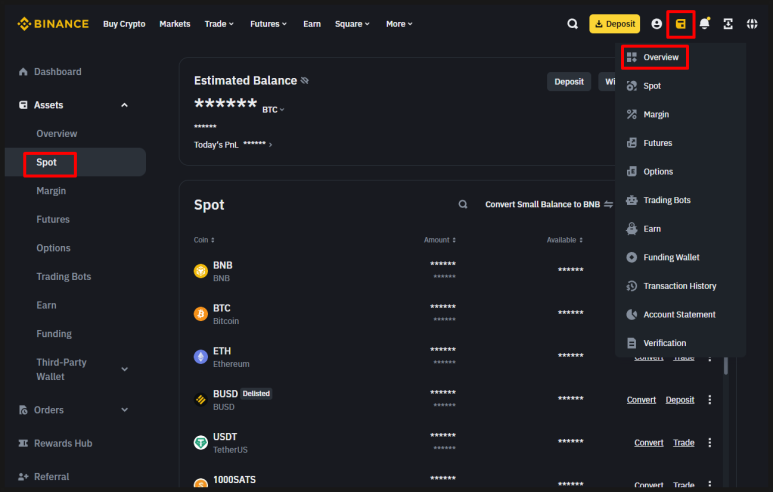
Task: Collapse the Assets section chevron
Action: click(124, 105)
